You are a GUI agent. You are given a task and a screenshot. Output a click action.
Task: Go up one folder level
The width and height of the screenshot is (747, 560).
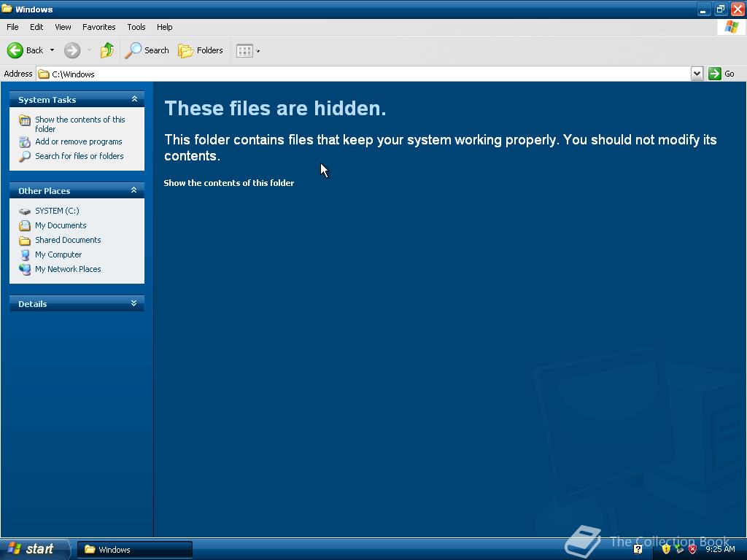107,50
